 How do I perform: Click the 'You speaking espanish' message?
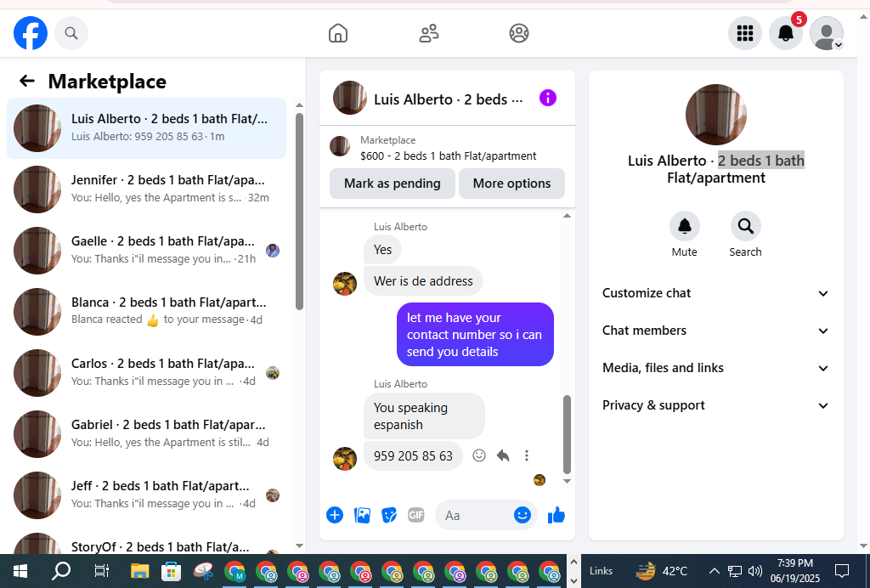click(424, 416)
